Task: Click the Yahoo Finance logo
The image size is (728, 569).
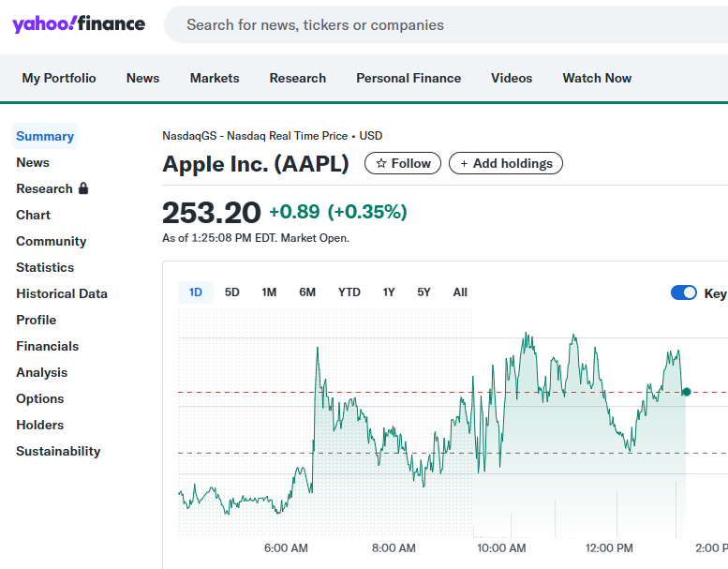Action: (79, 23)
